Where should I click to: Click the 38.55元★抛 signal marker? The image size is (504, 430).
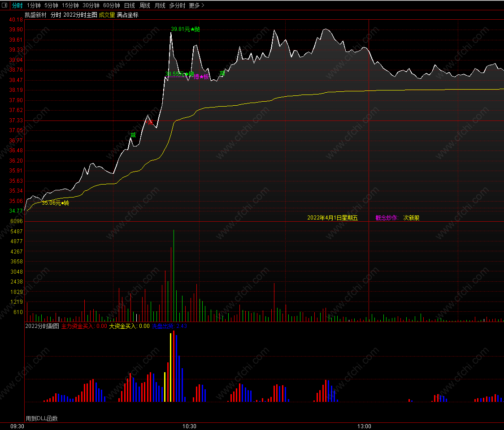(179, 74)
